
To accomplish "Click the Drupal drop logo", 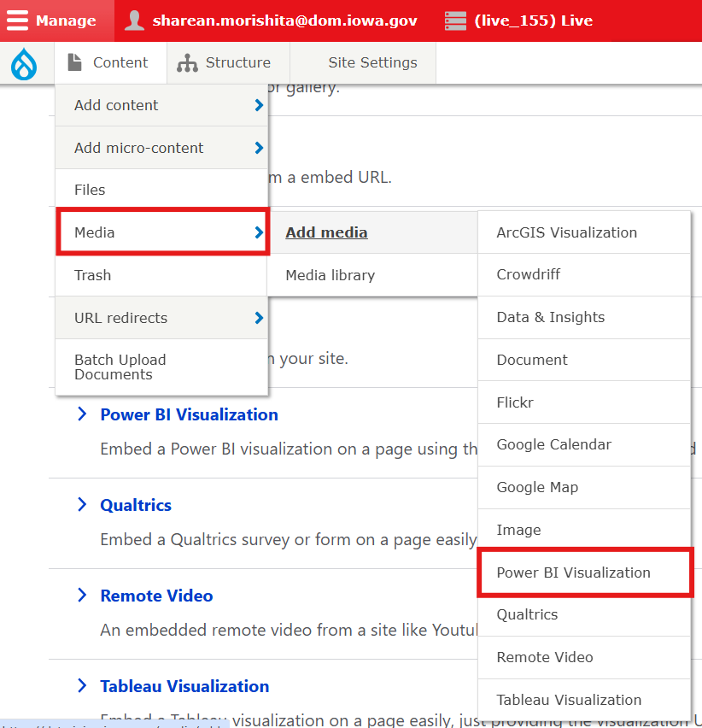I will click(x=24, y=63).
